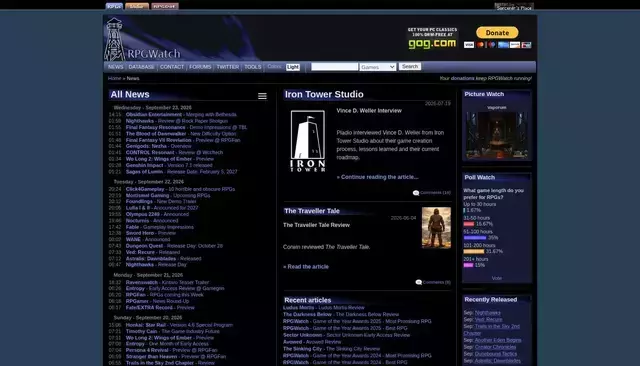Screen dimensions: 640x366
Task: Open Another Eden Begins in Recently Released
Action: [x=498, y=340]
